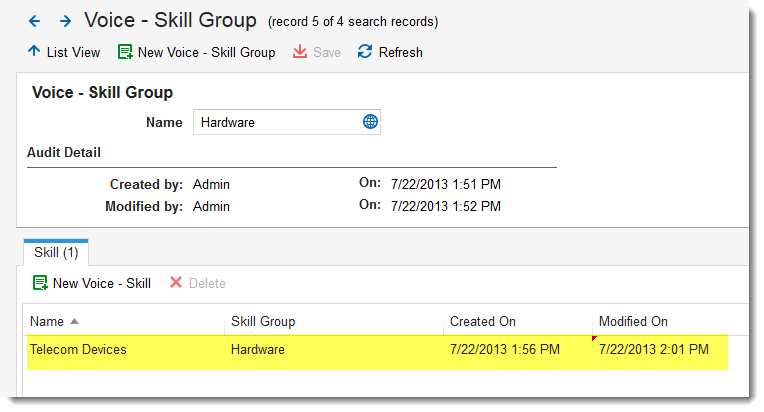
Task: Click the New Voice - Skill Group icon
Action: coord(125,52)
